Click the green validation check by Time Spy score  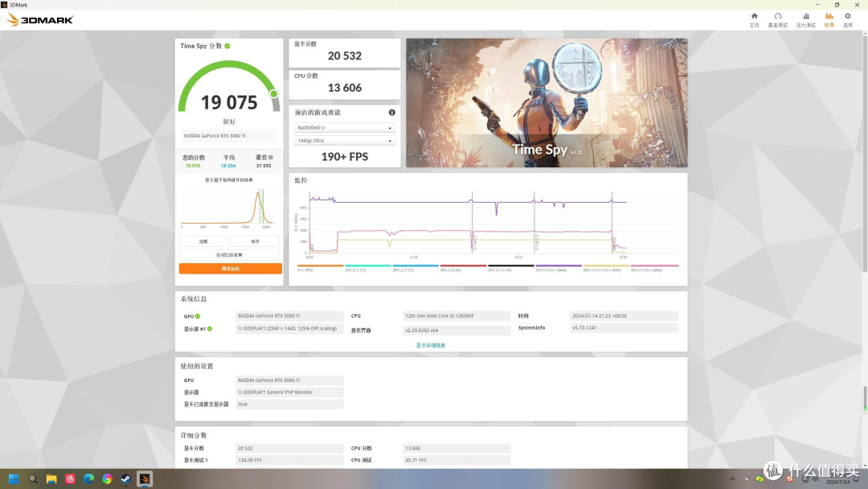click(x=227, y=46)
